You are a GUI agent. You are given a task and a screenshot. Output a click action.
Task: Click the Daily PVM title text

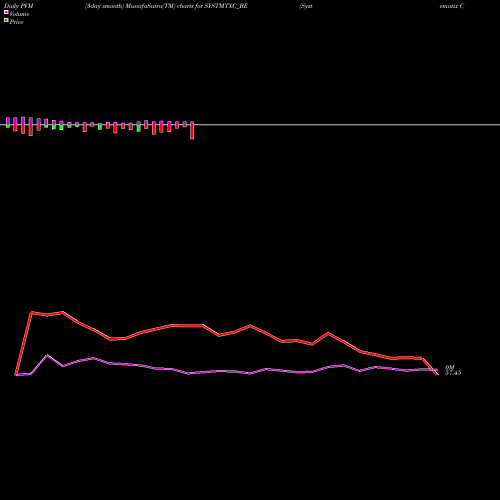(x=19, y=6)
